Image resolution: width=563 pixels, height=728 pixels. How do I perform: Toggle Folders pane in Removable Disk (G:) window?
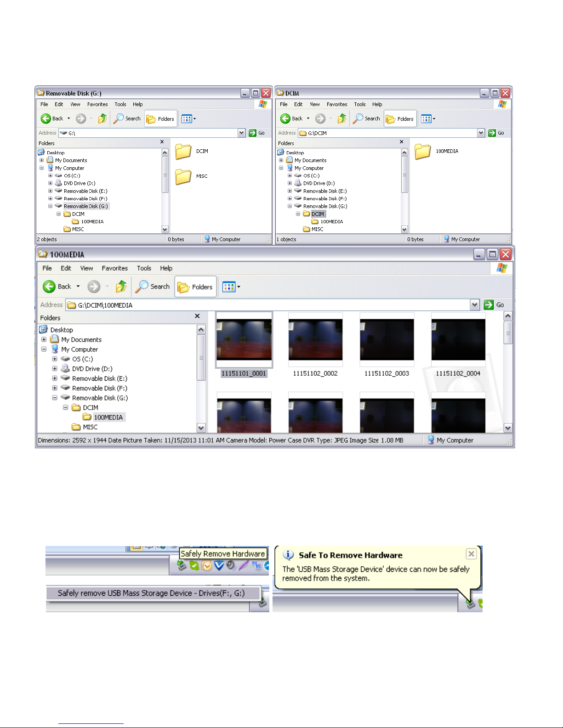tap(160, 119)
